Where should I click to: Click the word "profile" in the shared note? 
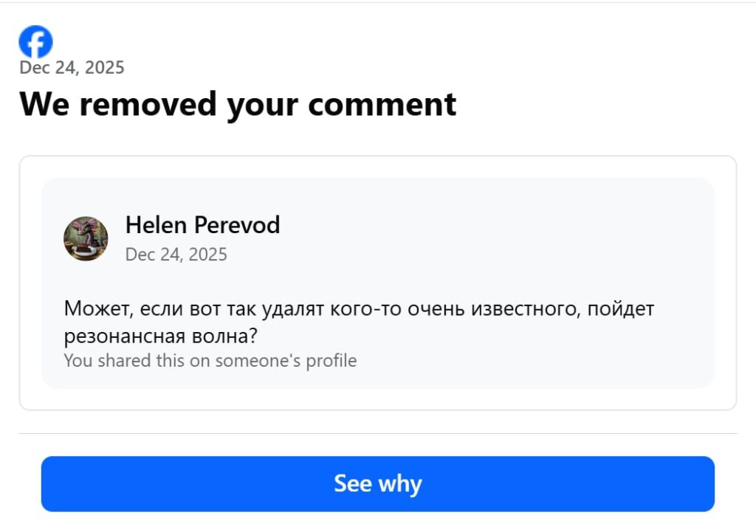[333, 361]
